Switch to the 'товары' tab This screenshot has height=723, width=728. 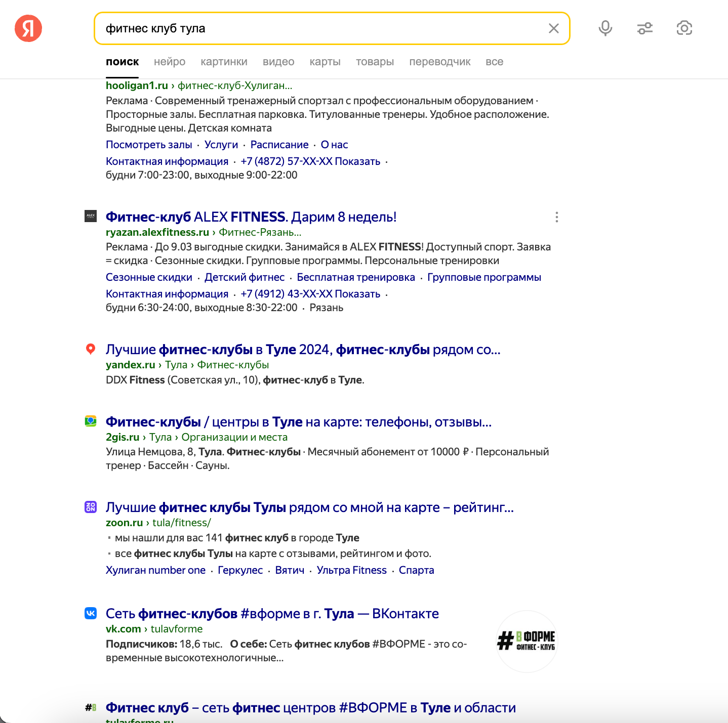coord(375,62)
